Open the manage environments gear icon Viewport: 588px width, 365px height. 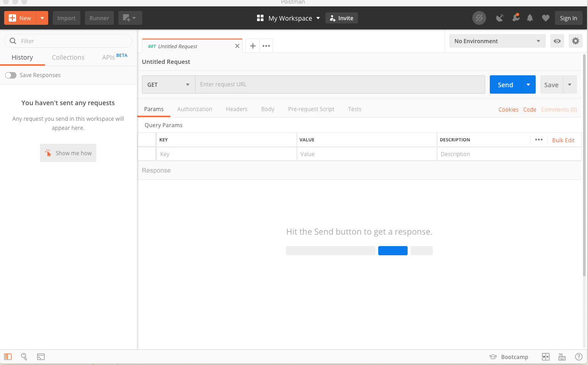coord(576,41)
